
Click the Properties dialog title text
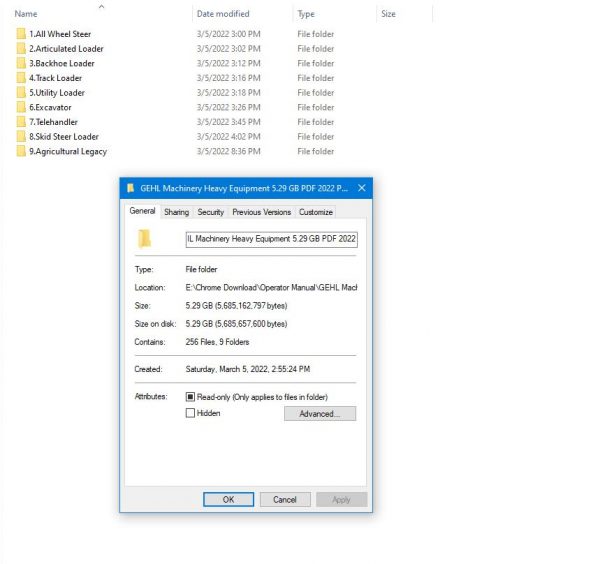[x=244, y=188]
